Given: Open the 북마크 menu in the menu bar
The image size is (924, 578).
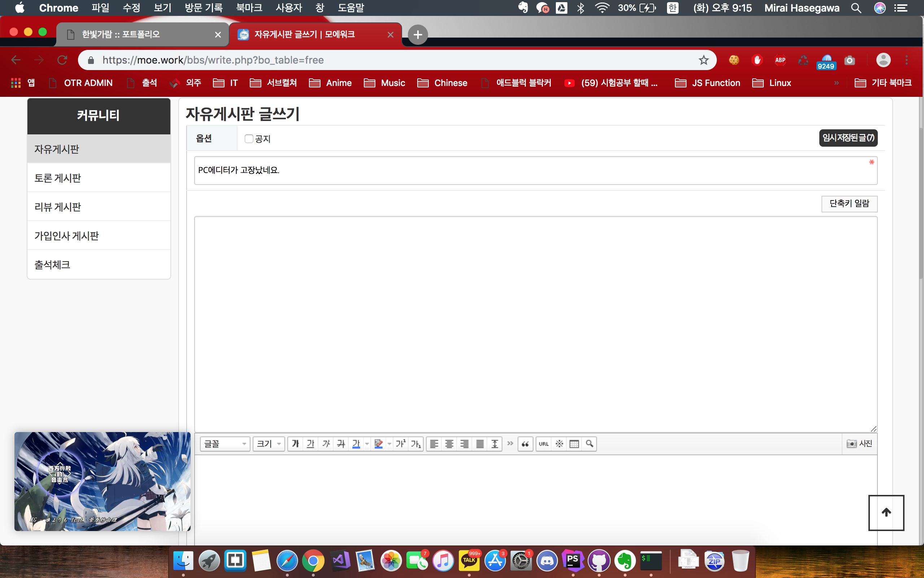Looking at the screenshot, I should [249, 8].
